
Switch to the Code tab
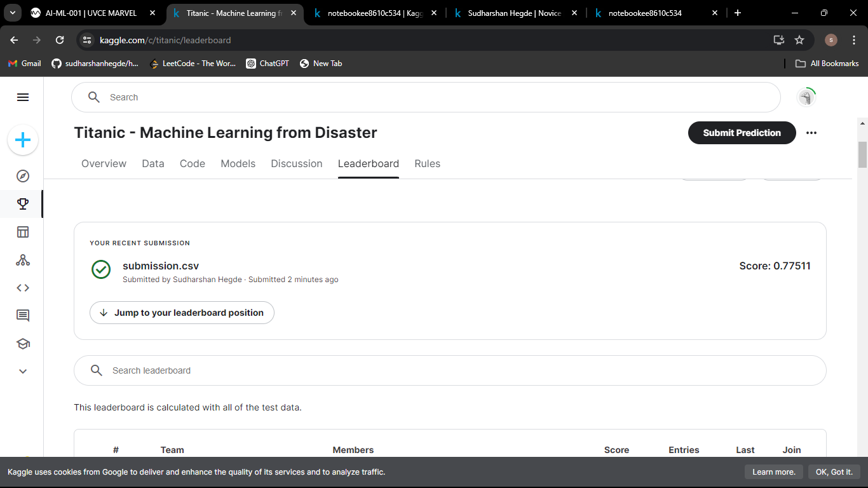pyautogui.click(x=193, y=163)
